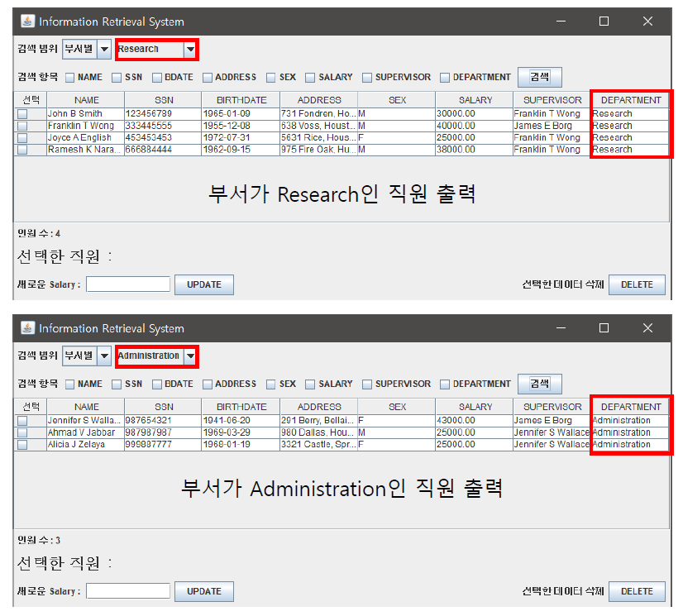Tick DEPARTMENT checkbox in top Research window
Screen dimensions: 683x616
444,78
